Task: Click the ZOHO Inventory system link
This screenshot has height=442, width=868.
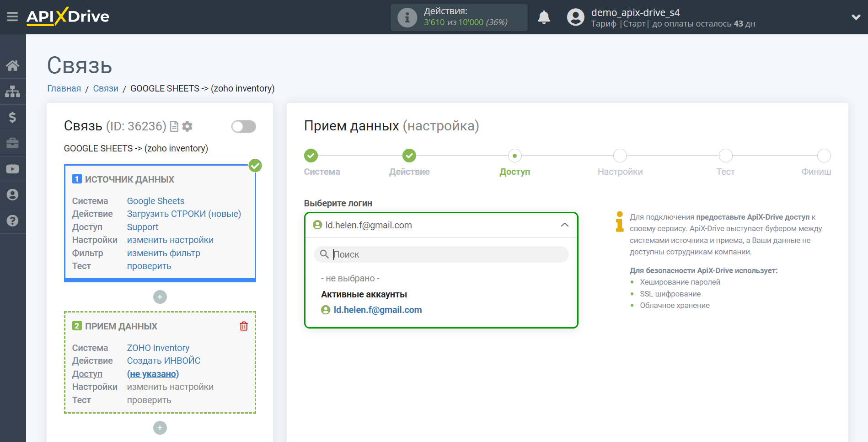Action: (158, 348)
